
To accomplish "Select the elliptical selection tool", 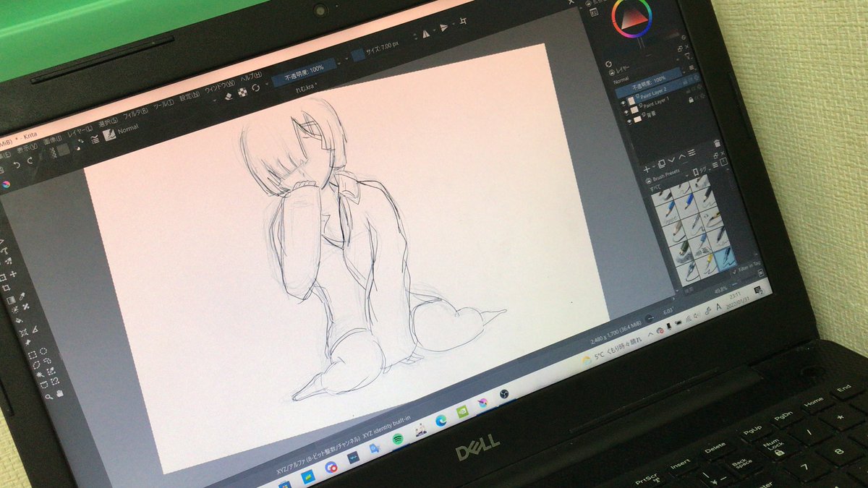I will click(44, 352).
